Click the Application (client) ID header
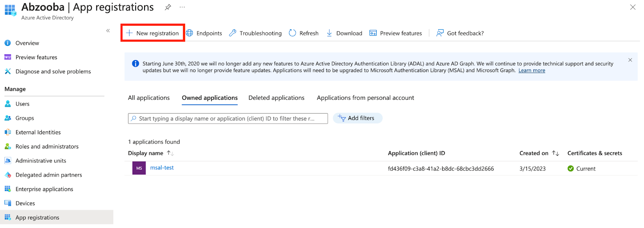The width and height of the screenshot is (644, 228). pyautogui.click(x=416, y=153)
